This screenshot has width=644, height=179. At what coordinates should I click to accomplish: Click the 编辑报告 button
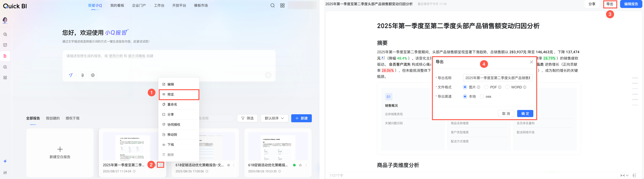tap(631, 4)
